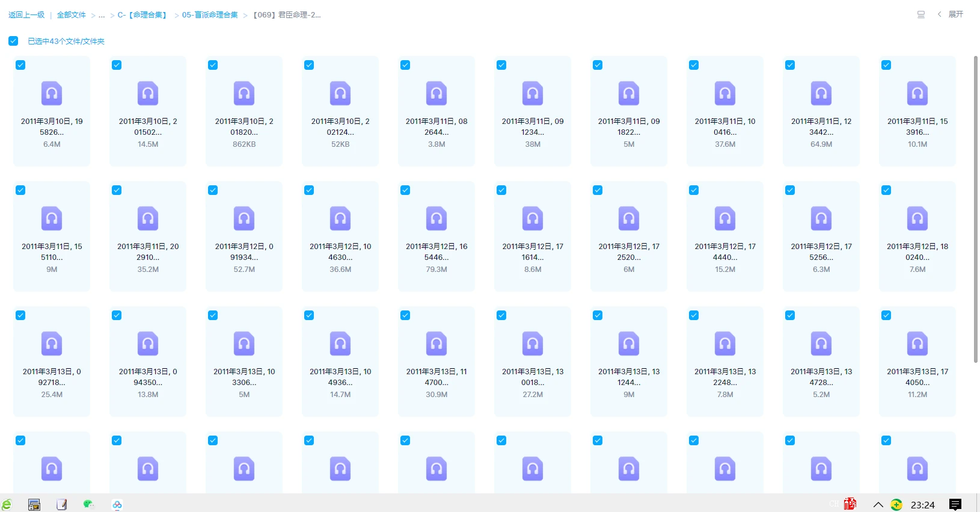Show hidden system tray icons
Screen dimensions: 980x512
click(878, 505)
